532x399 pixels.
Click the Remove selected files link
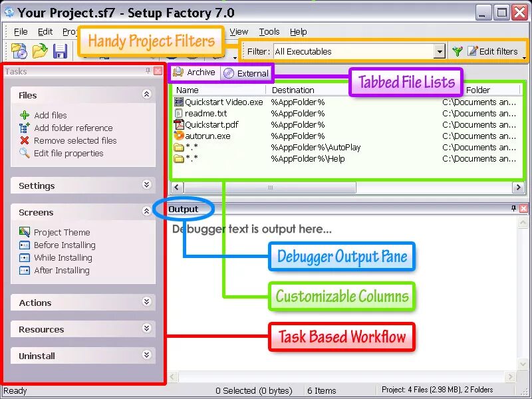point(75,140)
